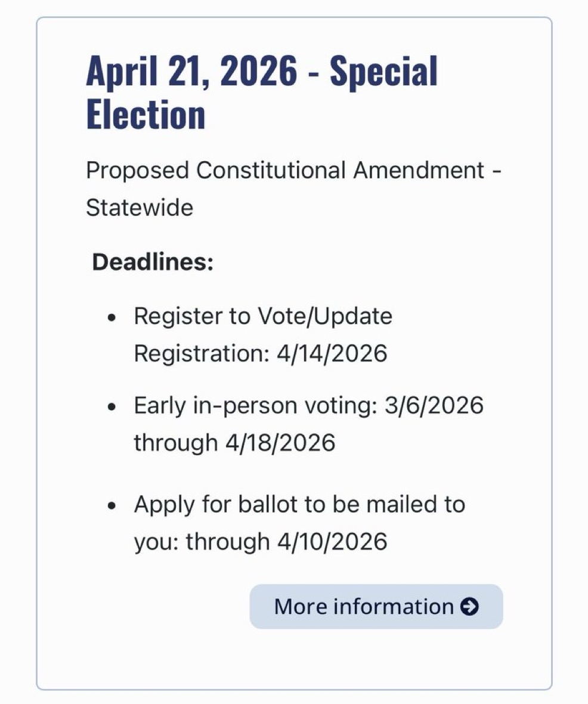Click the early voting start date 3/6/2026

tap(434, 406)
